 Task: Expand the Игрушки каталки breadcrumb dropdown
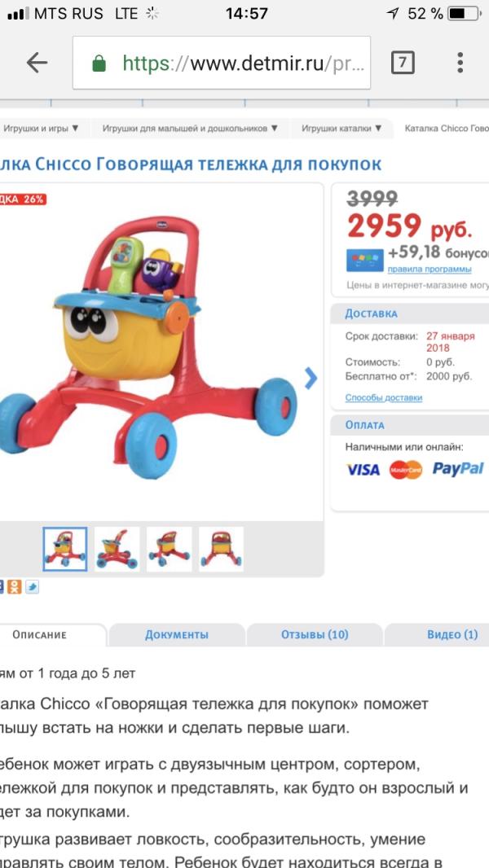tap(341, 129)
